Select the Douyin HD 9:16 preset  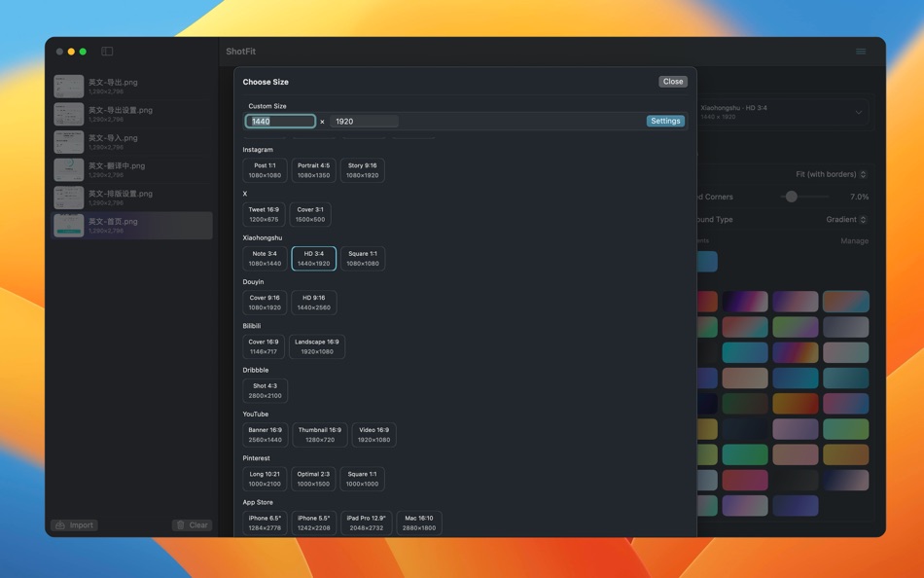[x=314, y=302]
